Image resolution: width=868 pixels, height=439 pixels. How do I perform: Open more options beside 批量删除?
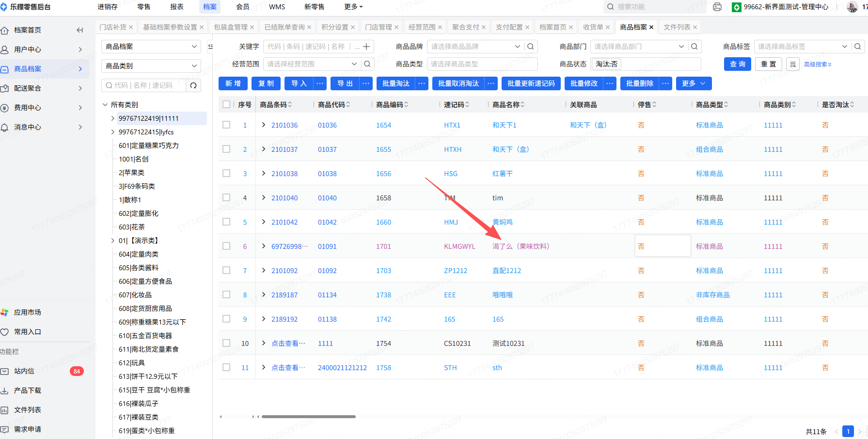tap(666, 83)
